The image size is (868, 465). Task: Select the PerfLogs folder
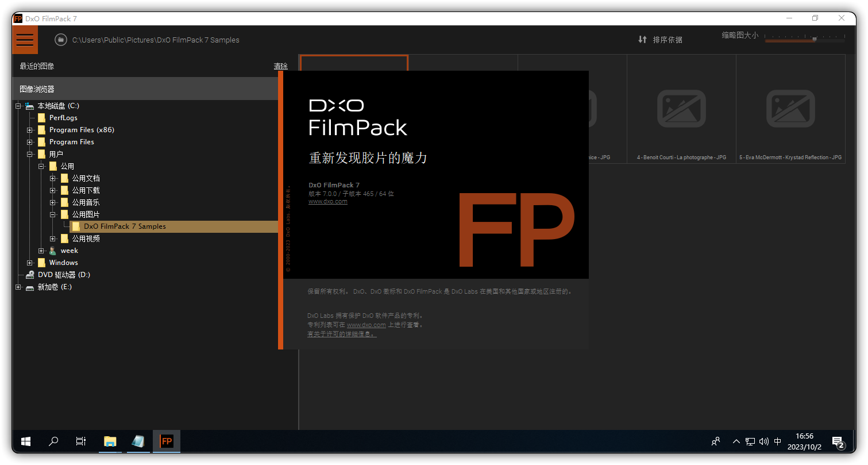[x=63, y=118]
